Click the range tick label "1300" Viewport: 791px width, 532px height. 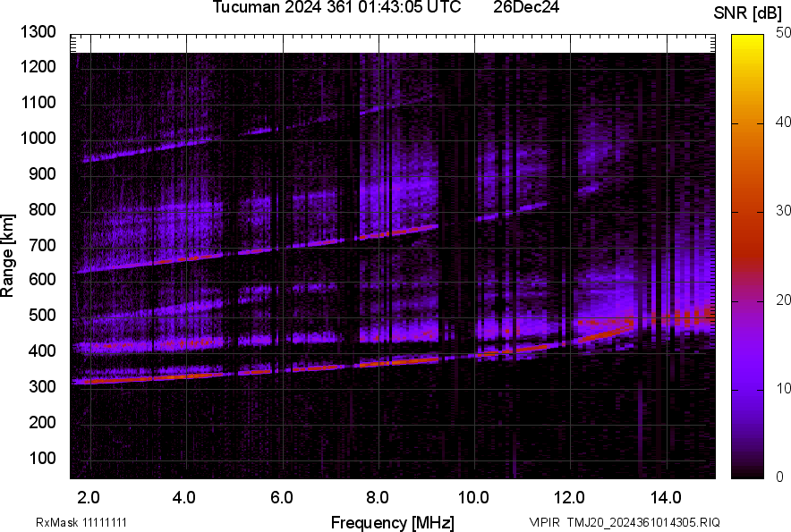point(38,32)
